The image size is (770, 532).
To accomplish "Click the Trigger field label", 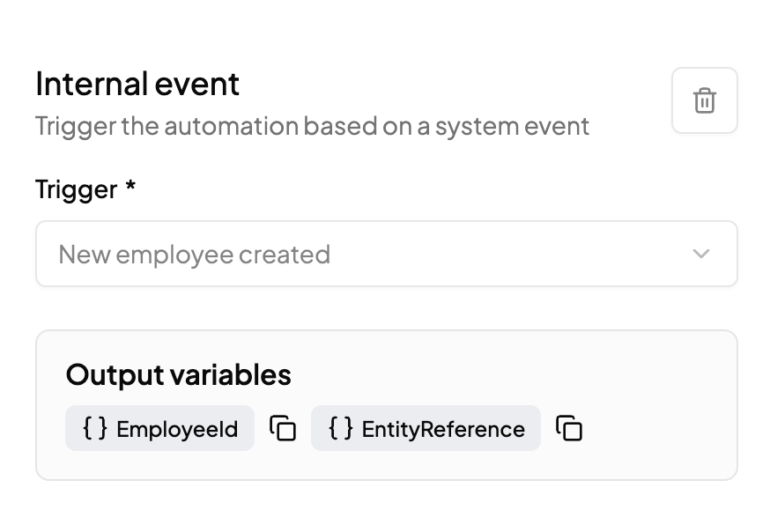I will click(76, 189).
